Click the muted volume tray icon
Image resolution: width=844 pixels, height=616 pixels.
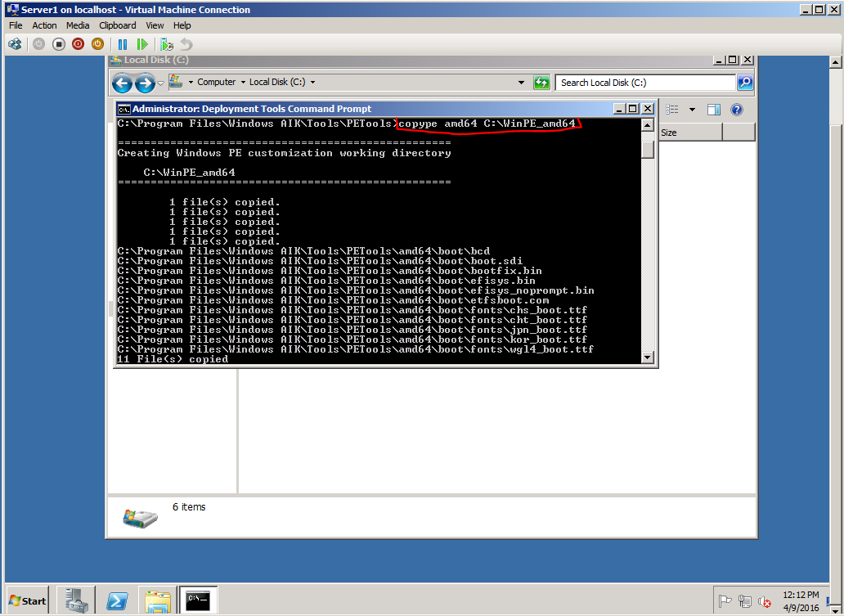point(765,601)
